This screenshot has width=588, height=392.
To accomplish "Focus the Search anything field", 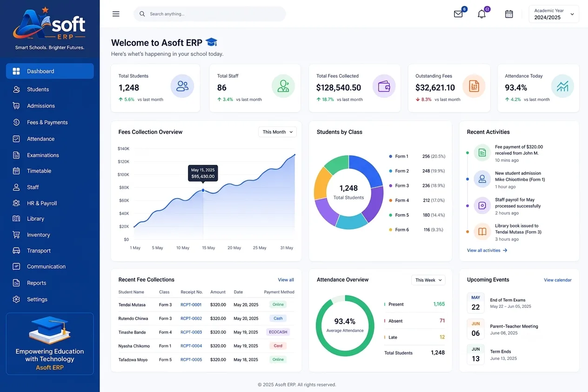I will click(210, 14).
